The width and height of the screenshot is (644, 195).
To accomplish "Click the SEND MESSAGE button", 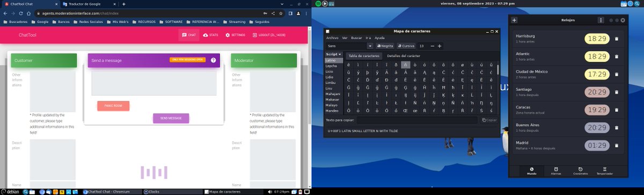I will (171, 118).
